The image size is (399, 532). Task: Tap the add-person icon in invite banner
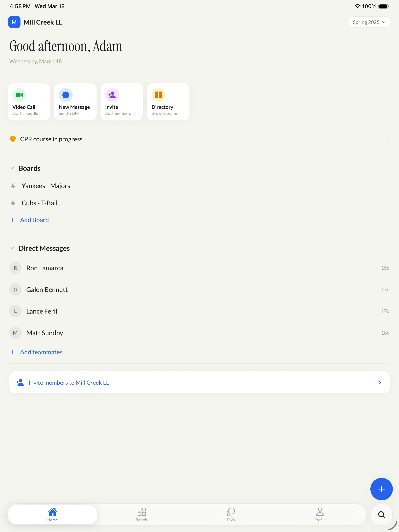pyautogui.click(x=20, y=382)
